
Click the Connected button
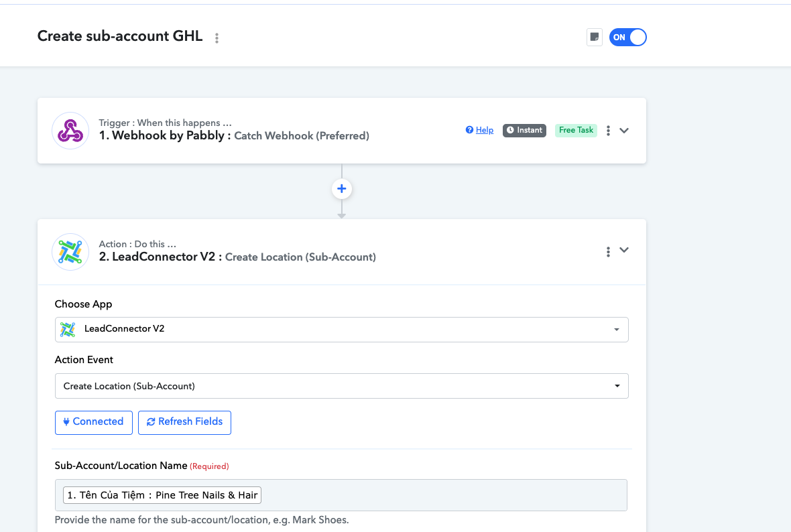93,422
